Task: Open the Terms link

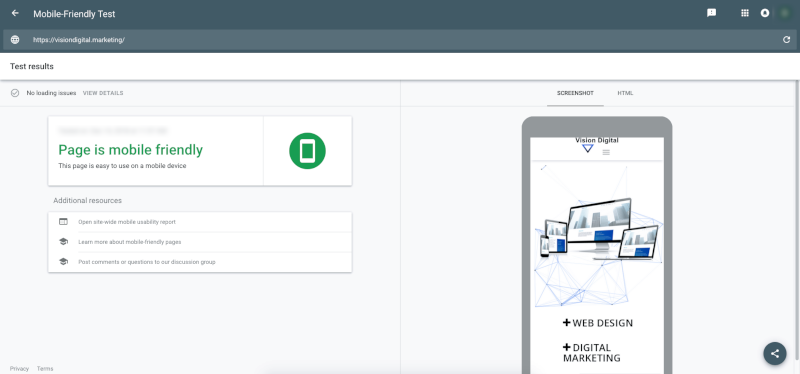Action: pyautogui.click(x=45, y=368)
